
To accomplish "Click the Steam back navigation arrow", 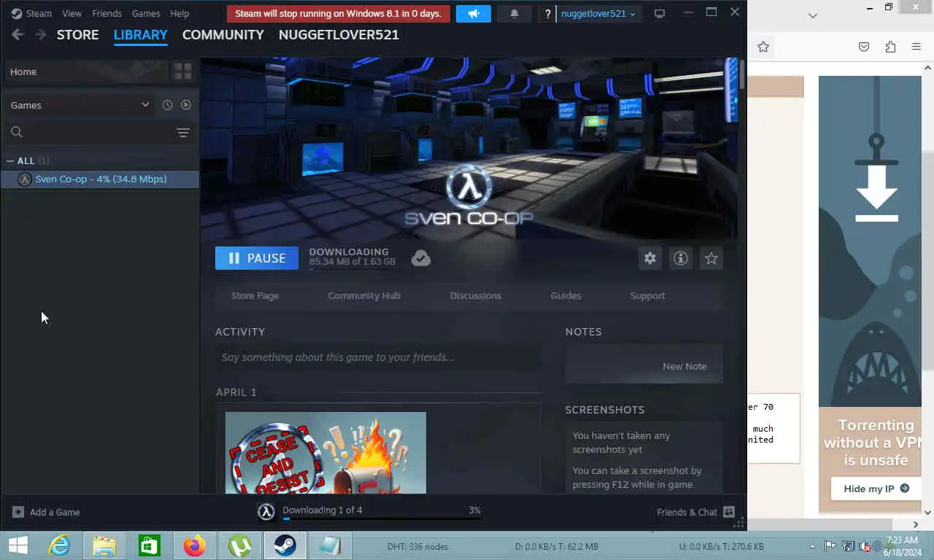I will tap(18, 34).
